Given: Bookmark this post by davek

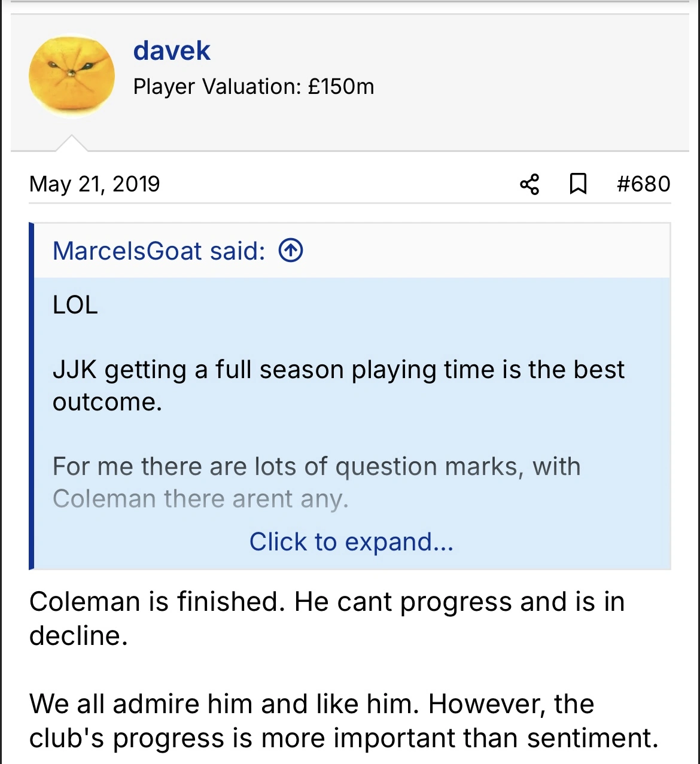Looking at the screenshot, I should tap(577, 184).
